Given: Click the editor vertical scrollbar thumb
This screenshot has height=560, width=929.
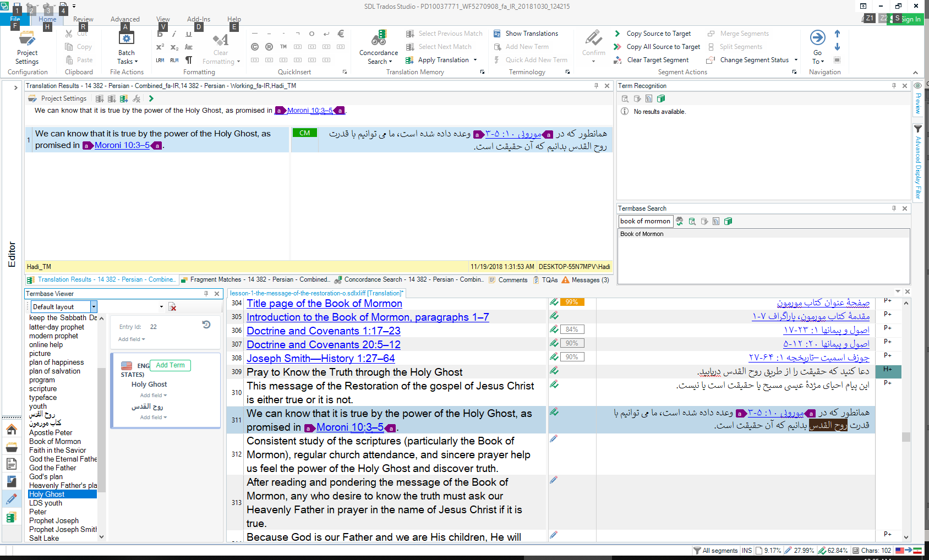Looking at the screenshot, I should coord(906,437).
